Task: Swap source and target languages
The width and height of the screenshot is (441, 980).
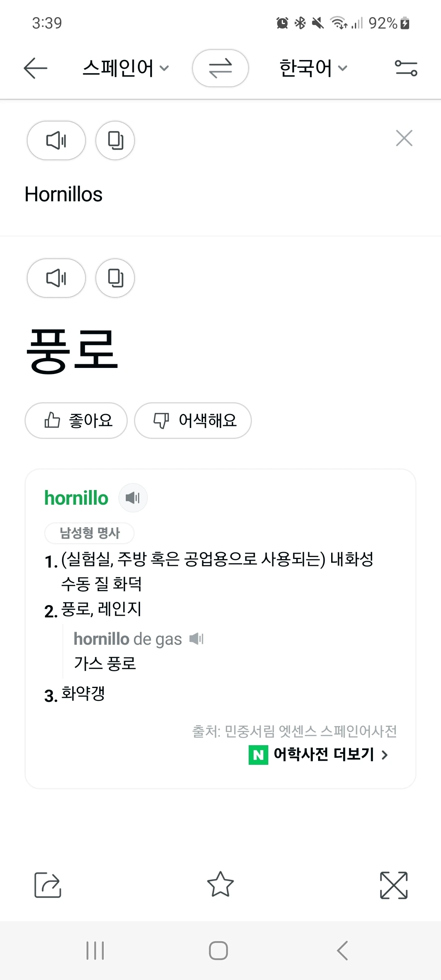Action: 220,68
